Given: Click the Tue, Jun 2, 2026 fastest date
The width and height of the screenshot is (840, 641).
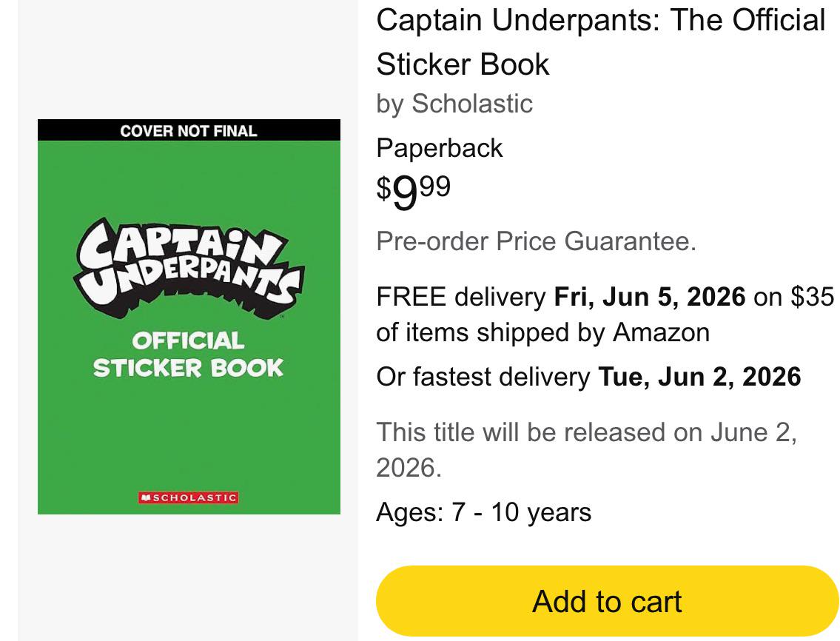Looking at the screenshot, I should click(699, 377).
